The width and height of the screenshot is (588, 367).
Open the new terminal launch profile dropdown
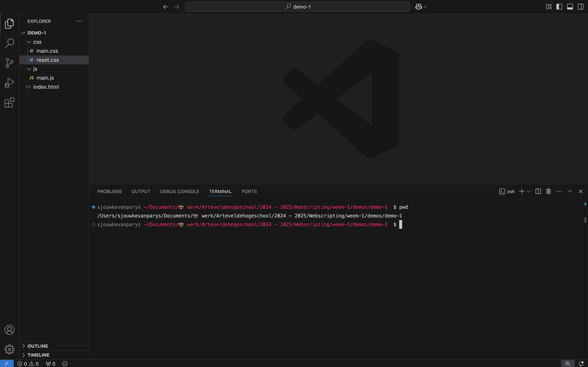[x=528, y=191]
